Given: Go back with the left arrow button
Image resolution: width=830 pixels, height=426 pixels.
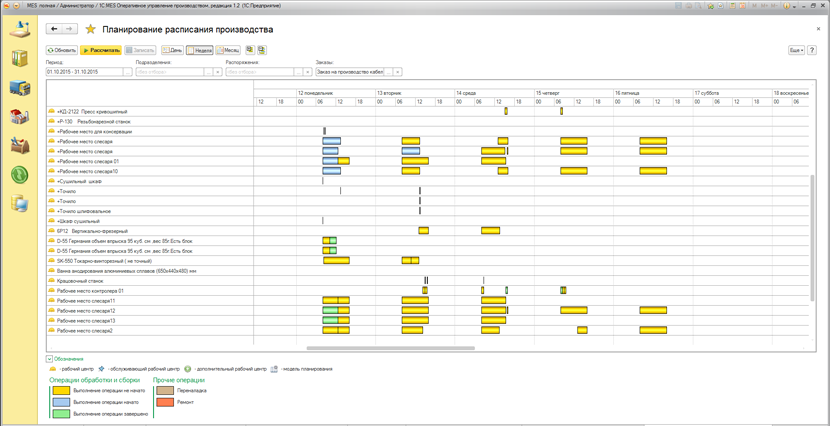Looking at the screenshot, I should [x=55, y=29].
